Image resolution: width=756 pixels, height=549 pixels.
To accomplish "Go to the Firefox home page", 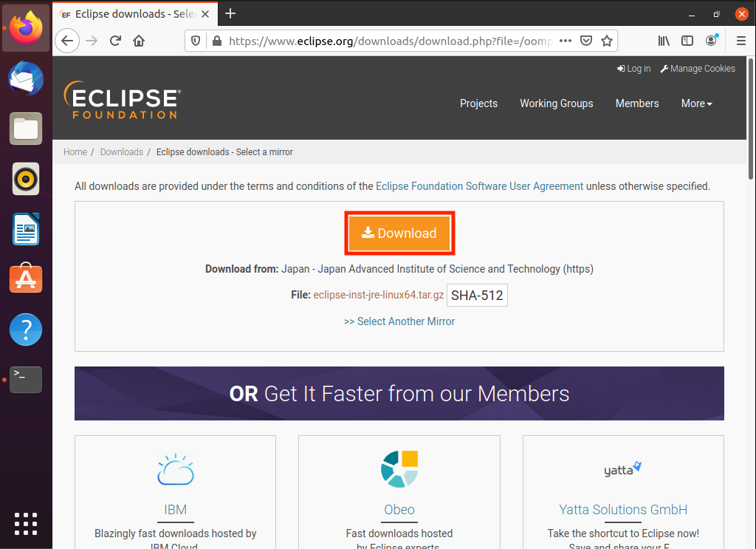I will [139, 41].
